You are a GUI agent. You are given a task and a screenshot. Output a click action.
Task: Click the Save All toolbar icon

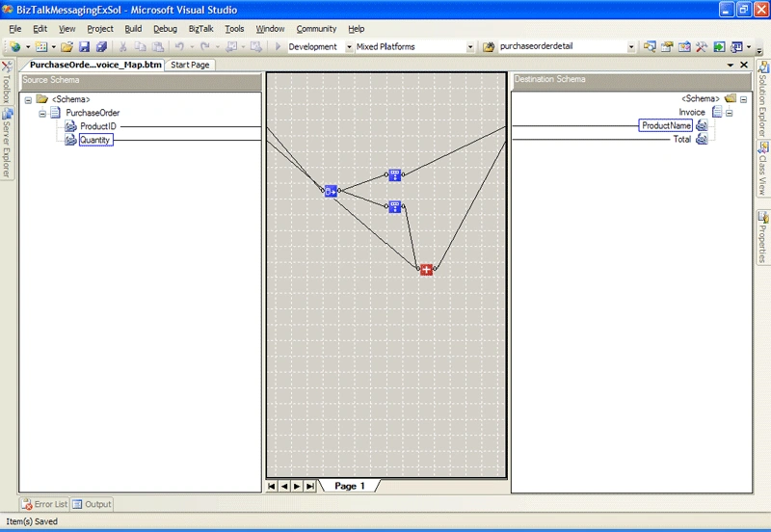tap(102, 46)
